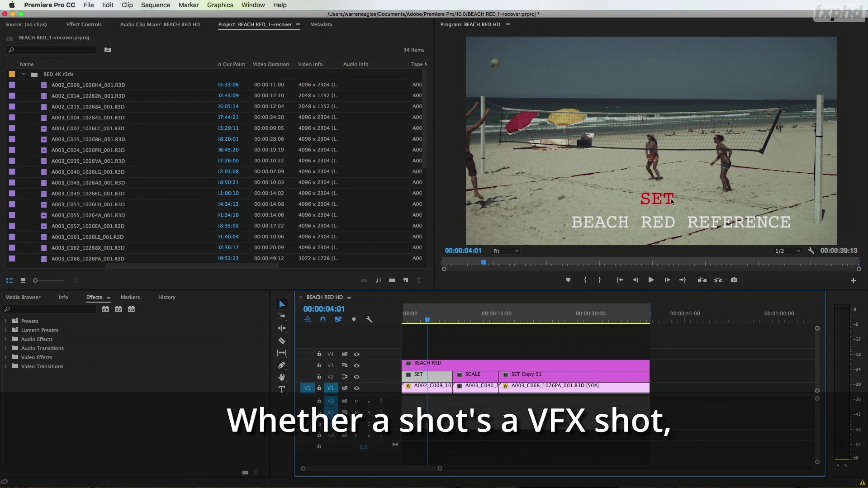Open the Marker menu
This screenshot has width=868, height=488.
[189, 5]
